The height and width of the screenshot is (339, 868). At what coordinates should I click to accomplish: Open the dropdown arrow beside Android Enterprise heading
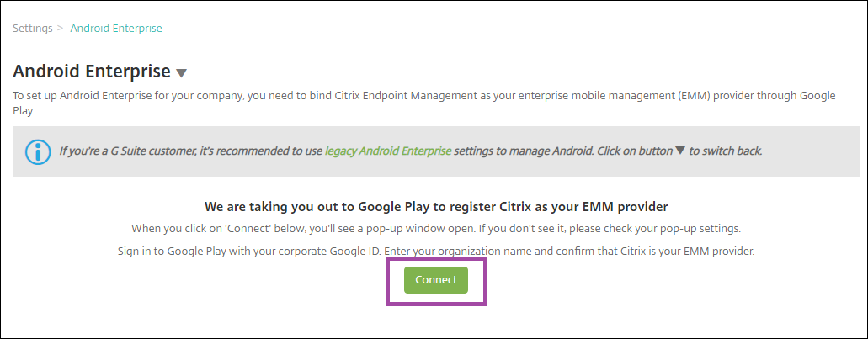[x=182, y=73]
